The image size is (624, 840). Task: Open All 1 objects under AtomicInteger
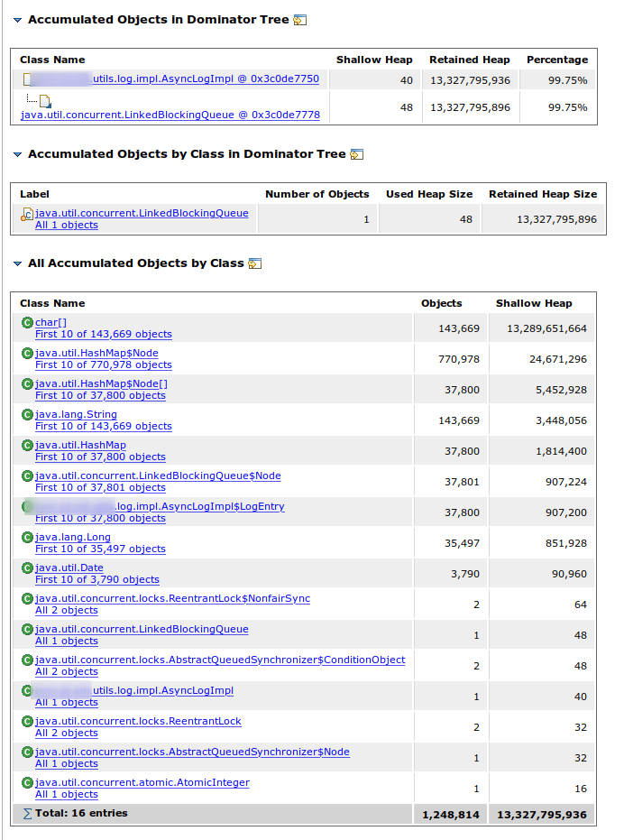click(x=67, y=794)
